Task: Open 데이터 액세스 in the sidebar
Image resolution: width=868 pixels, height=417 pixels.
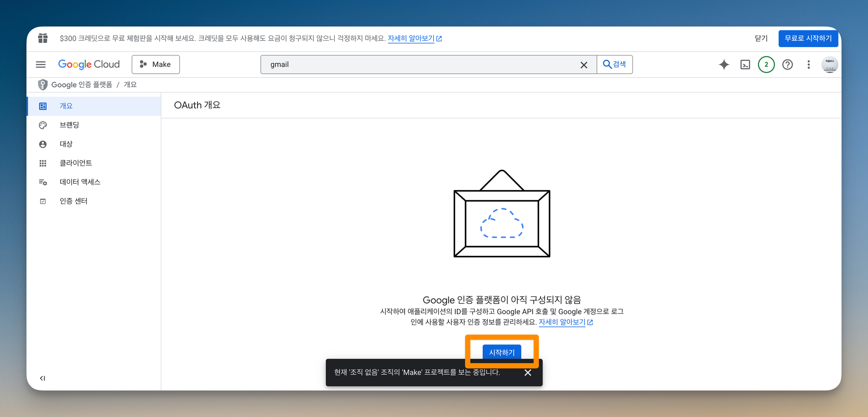Action: point(94,182)
